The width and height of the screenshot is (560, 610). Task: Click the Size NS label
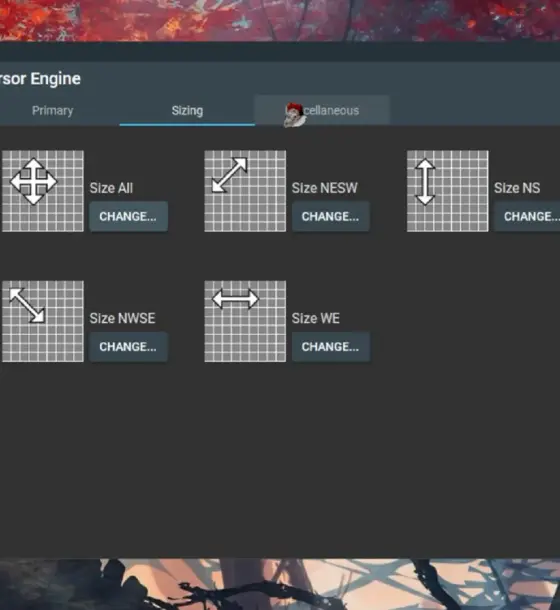click(x=517, y=188)
